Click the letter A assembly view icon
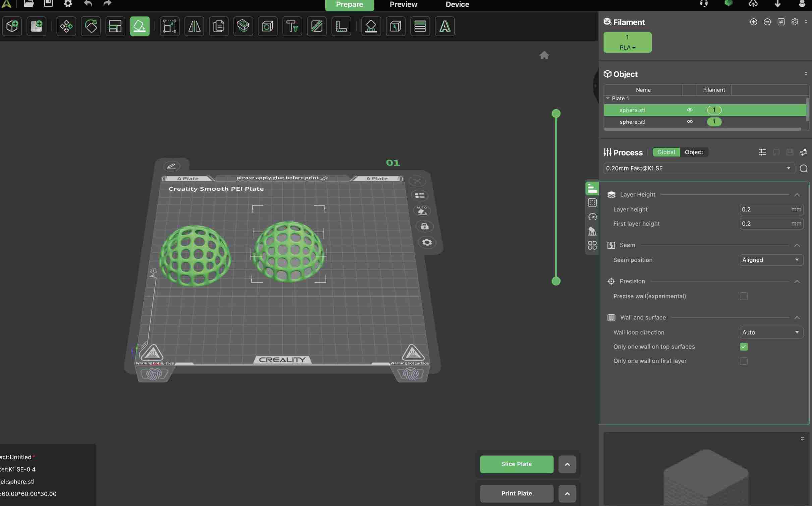The width and height of the screenshot is (812, 506). [x=445, y=26]
